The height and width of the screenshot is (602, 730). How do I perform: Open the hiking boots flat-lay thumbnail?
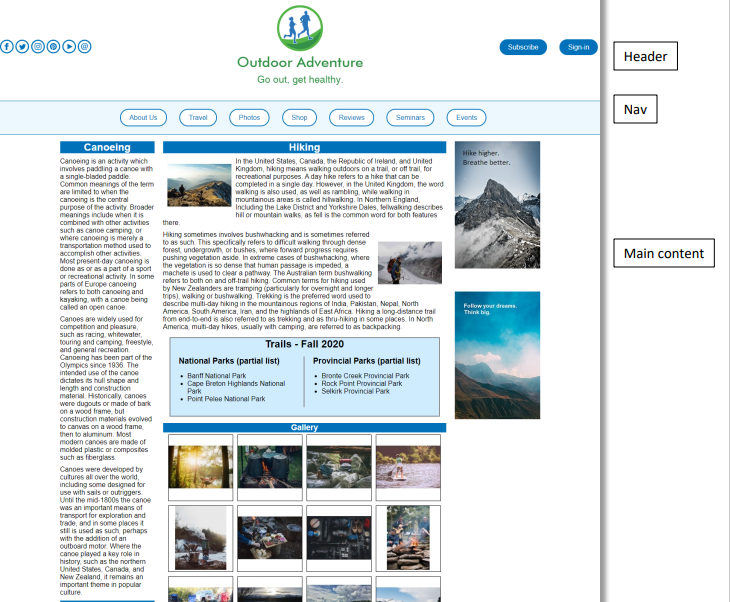point(339,538)
